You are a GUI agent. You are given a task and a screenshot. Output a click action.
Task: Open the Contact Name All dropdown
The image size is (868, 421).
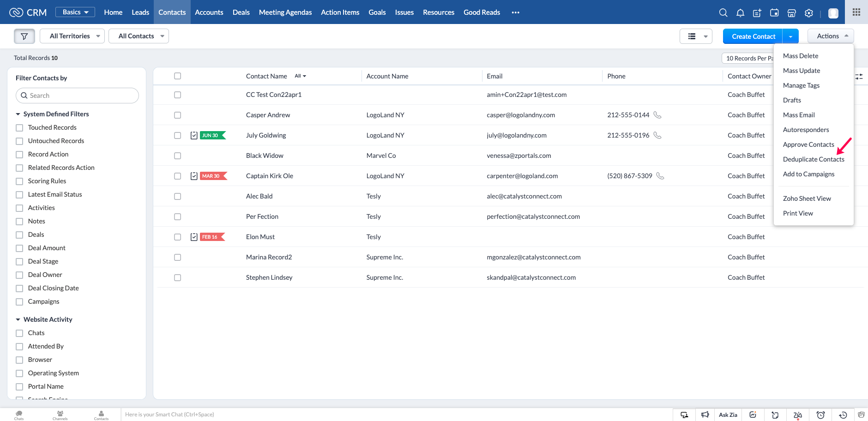[301, 76]
